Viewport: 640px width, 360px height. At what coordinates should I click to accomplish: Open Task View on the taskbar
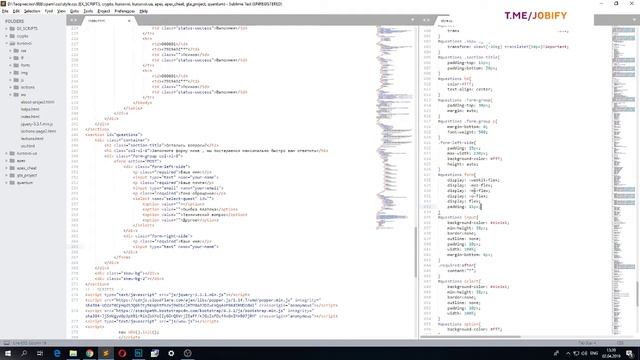(x=40, y=353)
